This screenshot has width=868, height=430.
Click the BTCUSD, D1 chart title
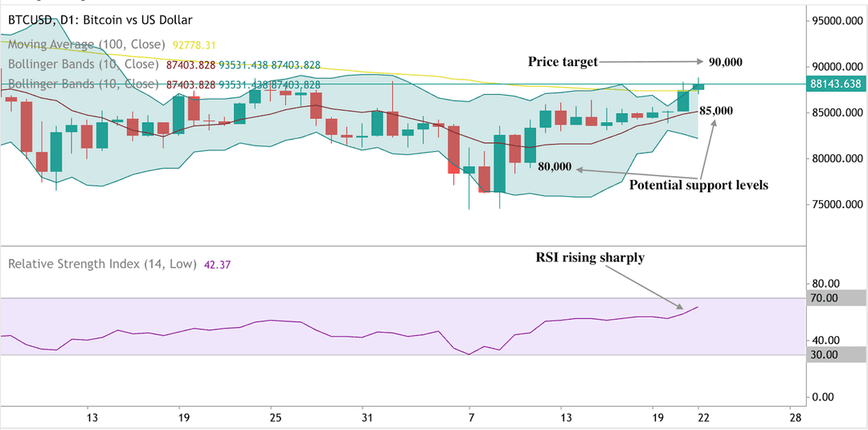100,20
